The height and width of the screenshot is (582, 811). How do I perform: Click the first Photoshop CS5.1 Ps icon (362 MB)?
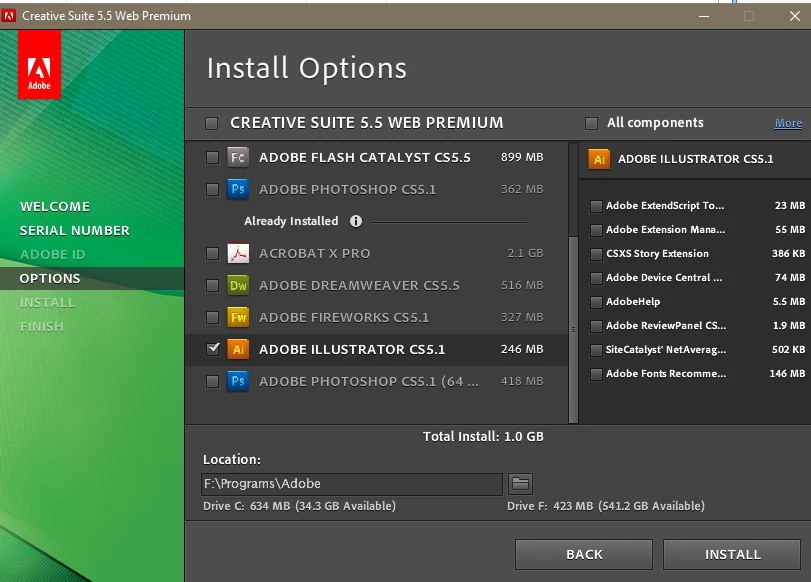238,189
